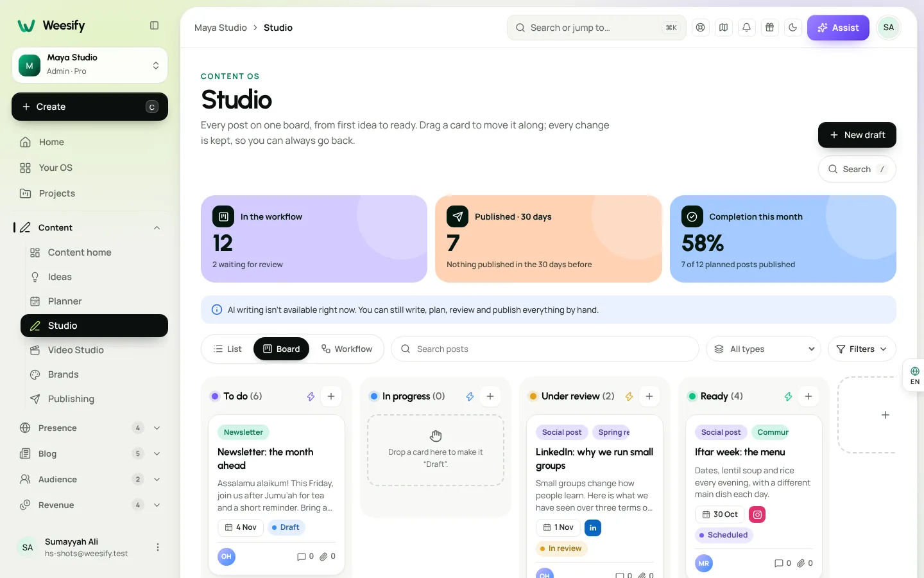Collapse the sidebar panel icon
Screen dimensions: 924x578
pyautogui.click(x=155, y=26)
